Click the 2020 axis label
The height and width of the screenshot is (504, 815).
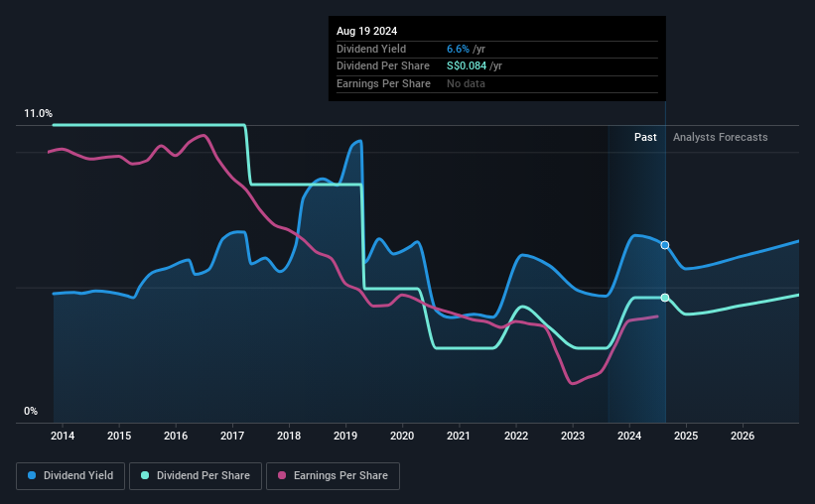click(402, 436)
